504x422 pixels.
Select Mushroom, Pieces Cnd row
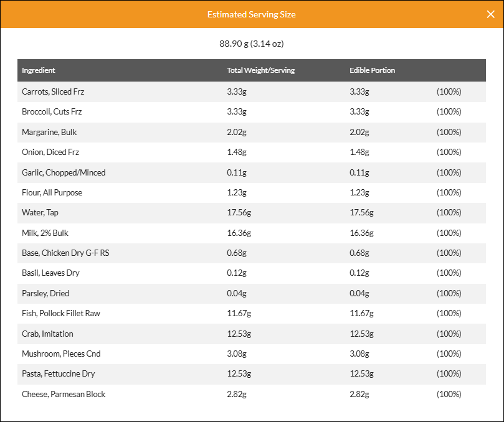(x=252, y=354)
